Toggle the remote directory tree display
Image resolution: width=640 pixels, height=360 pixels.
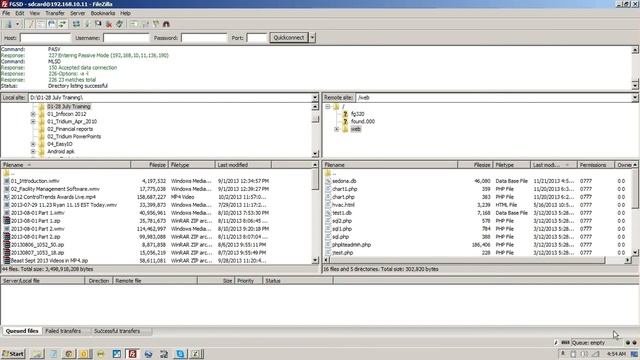(51, 24)
